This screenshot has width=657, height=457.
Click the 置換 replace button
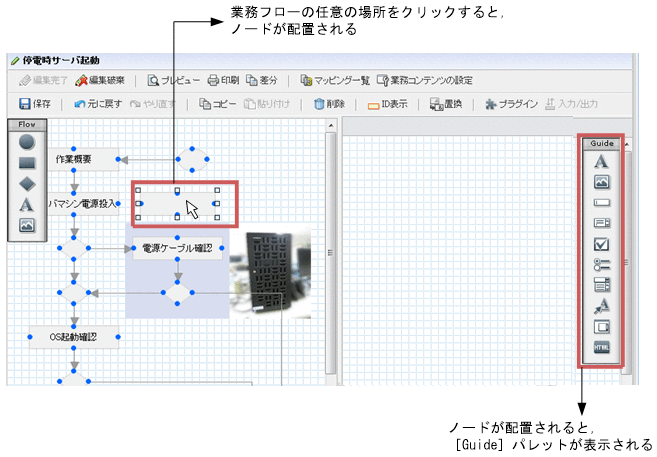pos(446,104)
